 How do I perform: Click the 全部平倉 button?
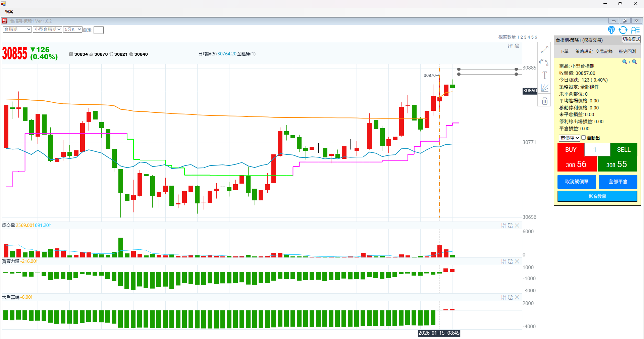[x=618, y=182]
